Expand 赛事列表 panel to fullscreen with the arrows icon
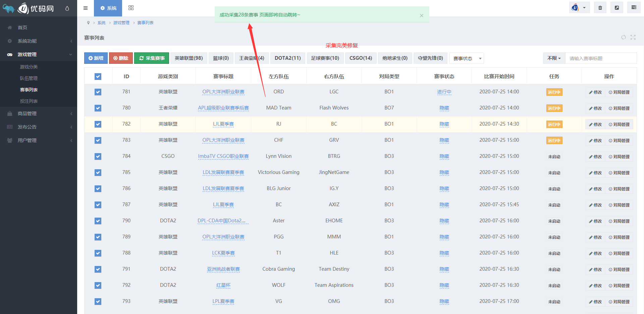This screenshot has width=644, height=314. click(x=633, y=37)
